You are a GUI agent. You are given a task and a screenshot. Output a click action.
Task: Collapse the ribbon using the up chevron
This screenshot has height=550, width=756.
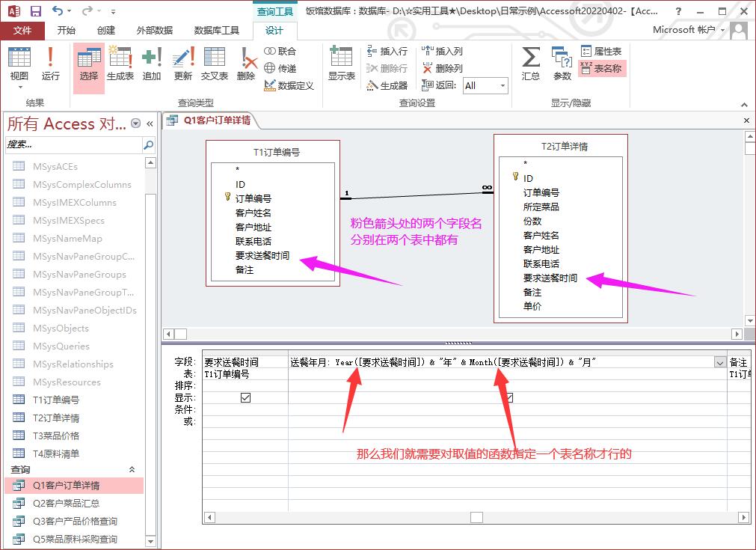coord(745,104)
